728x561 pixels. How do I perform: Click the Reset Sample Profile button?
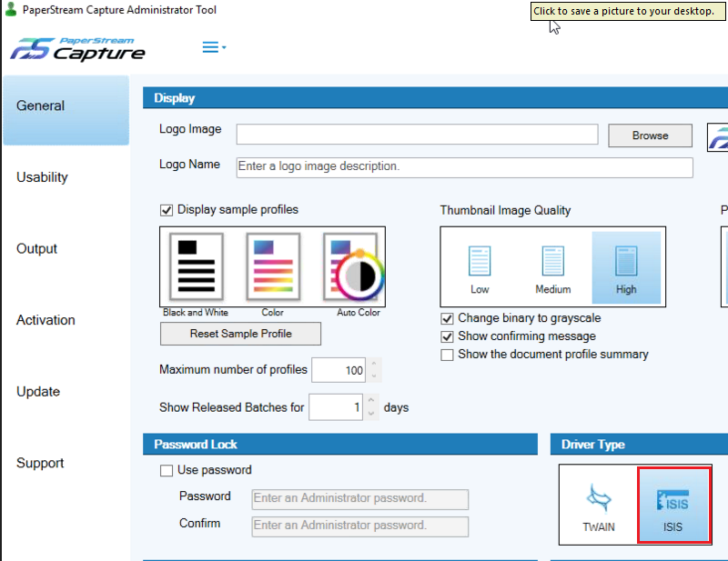click(240, 334)
